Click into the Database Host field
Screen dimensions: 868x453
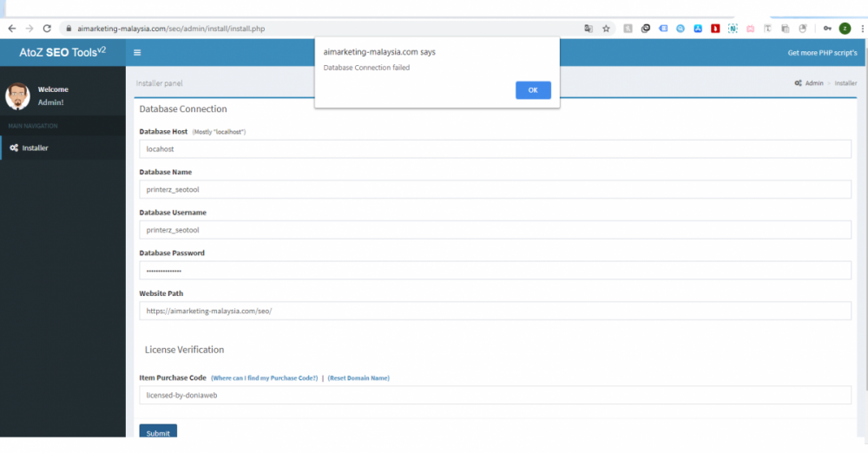point(495,149)
